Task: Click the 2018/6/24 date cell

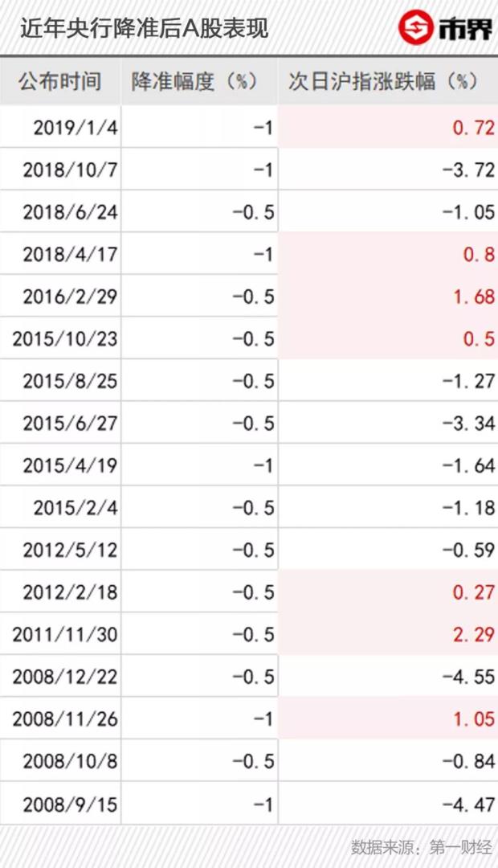Action: 70,212
